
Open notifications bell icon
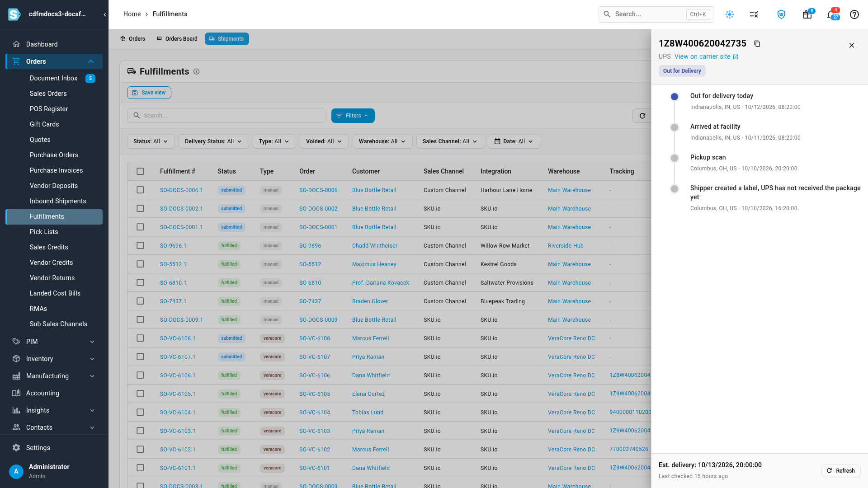831,14
